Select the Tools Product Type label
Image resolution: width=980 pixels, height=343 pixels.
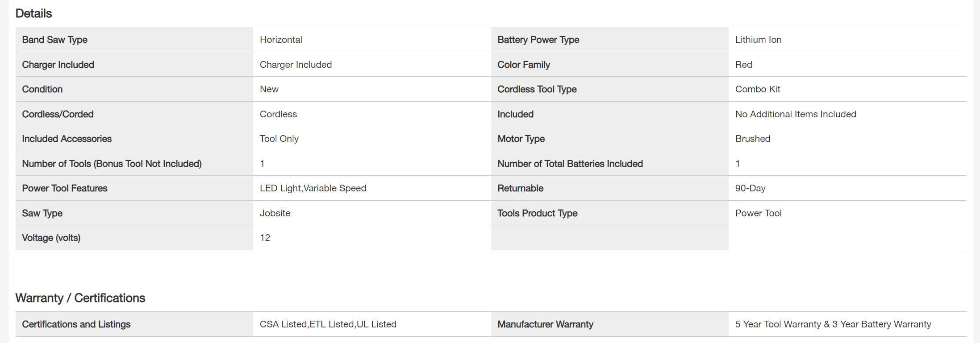click(538, 213)
